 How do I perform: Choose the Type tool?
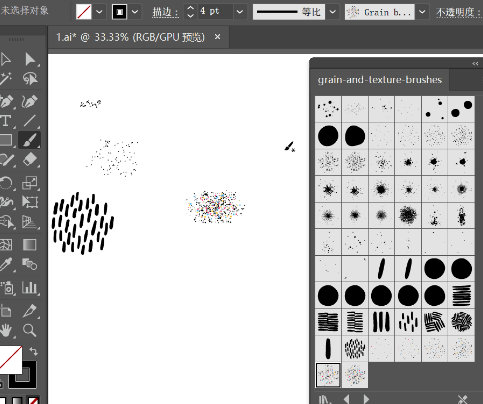pyautogui.click(x=6, y=121)
